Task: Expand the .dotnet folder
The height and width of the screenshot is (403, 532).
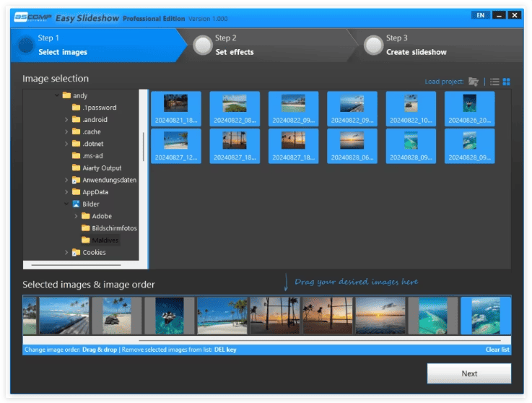Action: [x=66, y=144]
